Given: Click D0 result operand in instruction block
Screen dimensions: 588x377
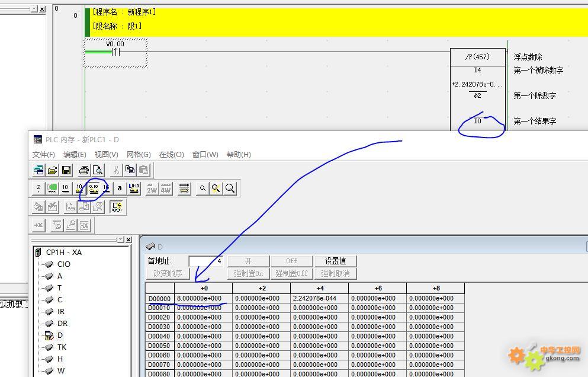Looking at the screenshot, I should point(477,121).
